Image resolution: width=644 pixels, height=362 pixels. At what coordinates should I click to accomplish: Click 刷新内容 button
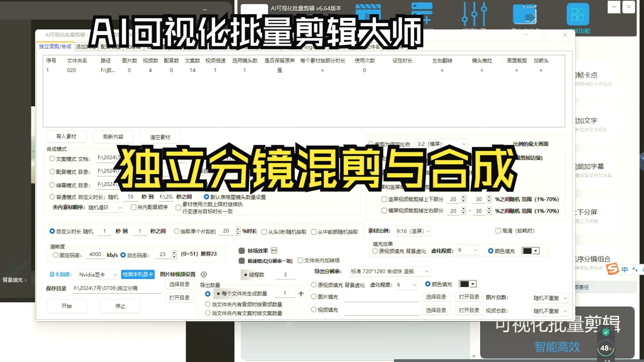[113, 137]
